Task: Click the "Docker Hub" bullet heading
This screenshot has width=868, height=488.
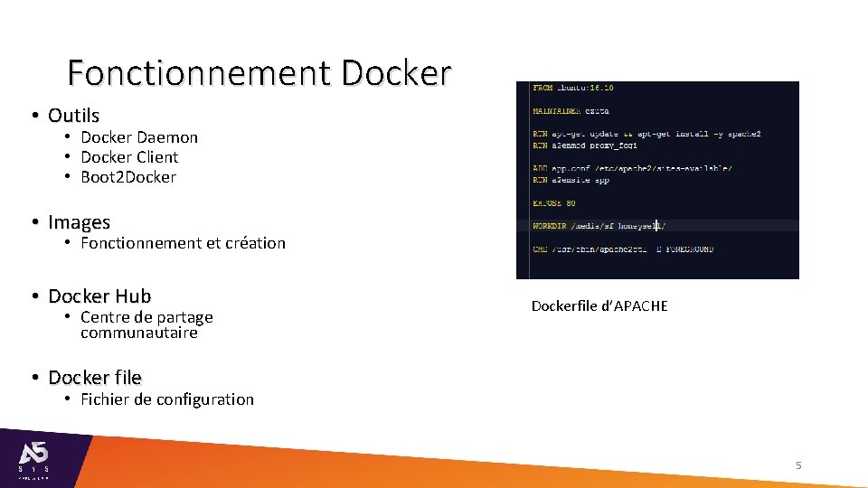Action: click(99, 296)
